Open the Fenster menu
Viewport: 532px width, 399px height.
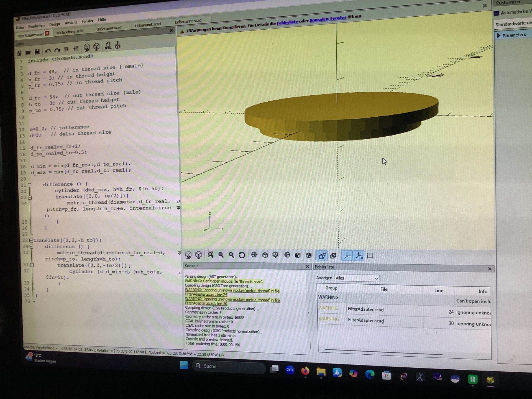tap(88, 21)
